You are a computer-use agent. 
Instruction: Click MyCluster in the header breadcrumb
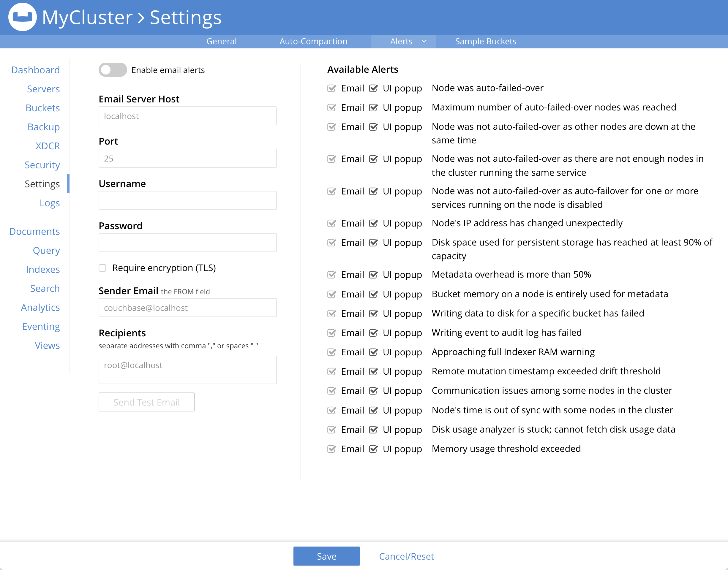click(x=87, y=17)
